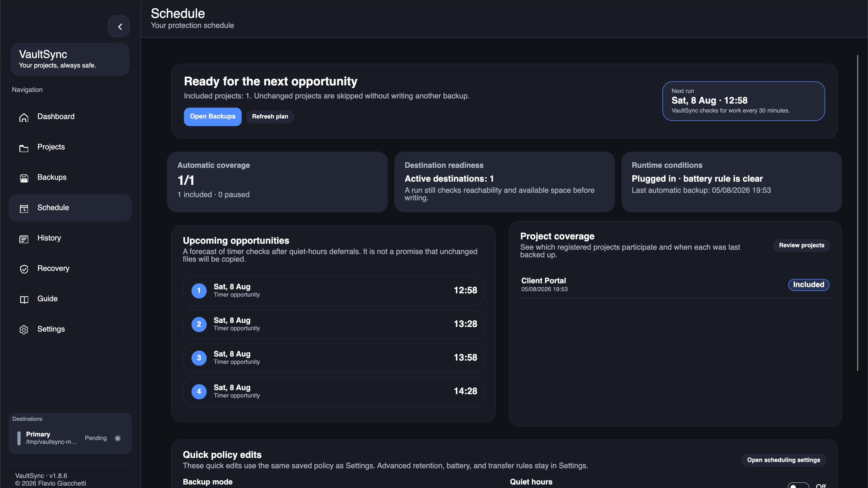Click the 13:58 timer opportunity time
The width and height of the screenshot is (868, 488).
point(465,358)
